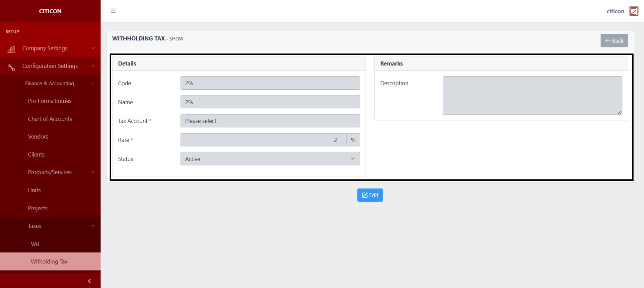
Task: Click the Tax Account select field
Action: (x=270, y=121)
